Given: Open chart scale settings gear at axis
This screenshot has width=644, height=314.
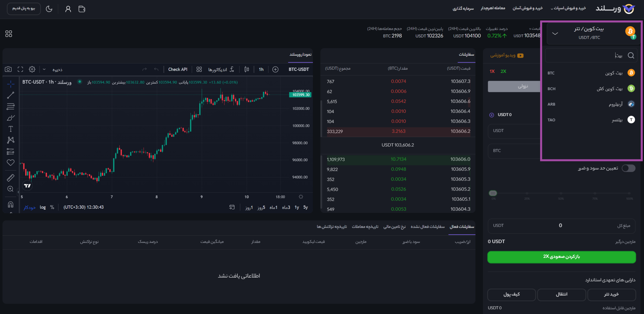Looking at the screenshot, I should click(301, 197).
